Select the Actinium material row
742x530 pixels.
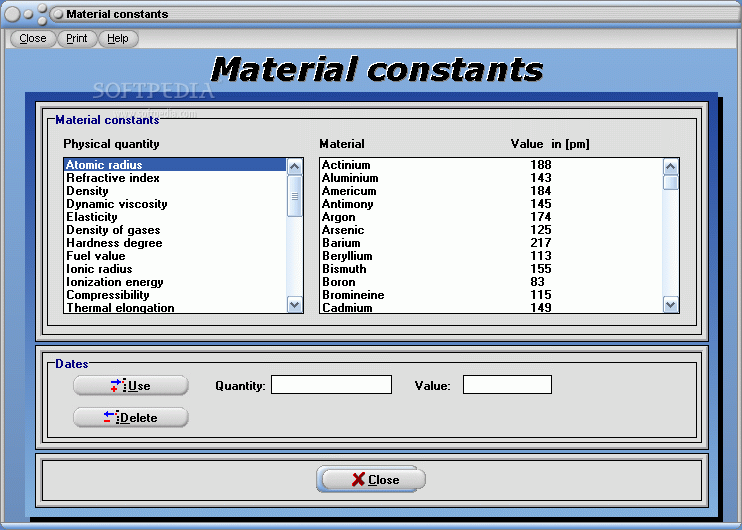point(491,165)
